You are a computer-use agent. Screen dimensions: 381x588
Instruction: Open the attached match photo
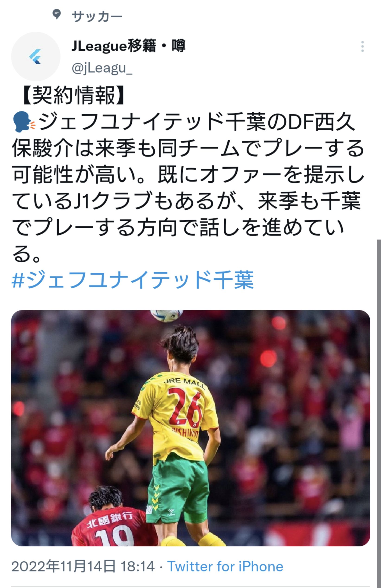[191, 428]
